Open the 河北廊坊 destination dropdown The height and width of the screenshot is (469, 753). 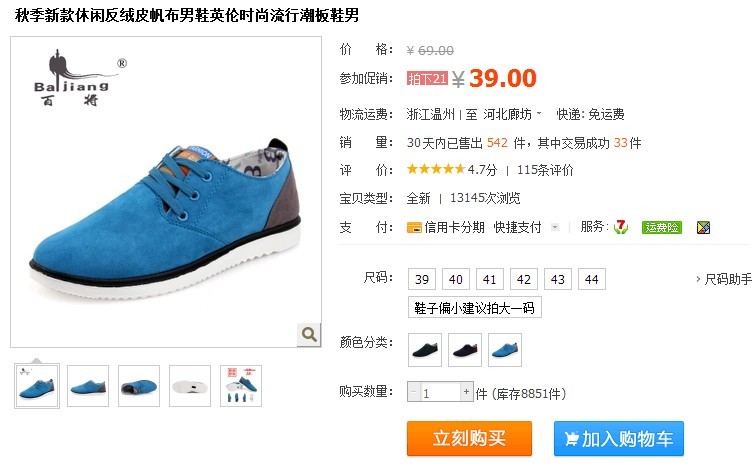pos(512,114)
